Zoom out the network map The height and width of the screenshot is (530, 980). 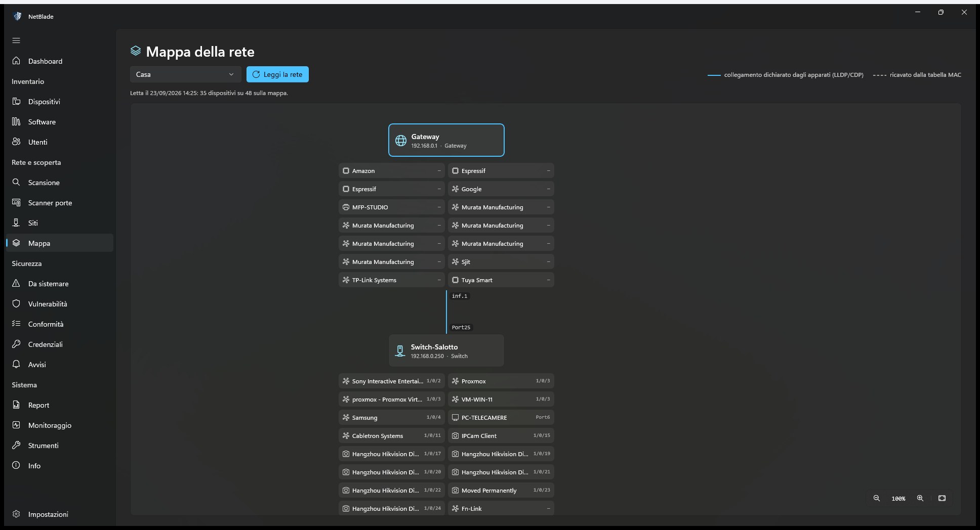(x=877, y=498)
